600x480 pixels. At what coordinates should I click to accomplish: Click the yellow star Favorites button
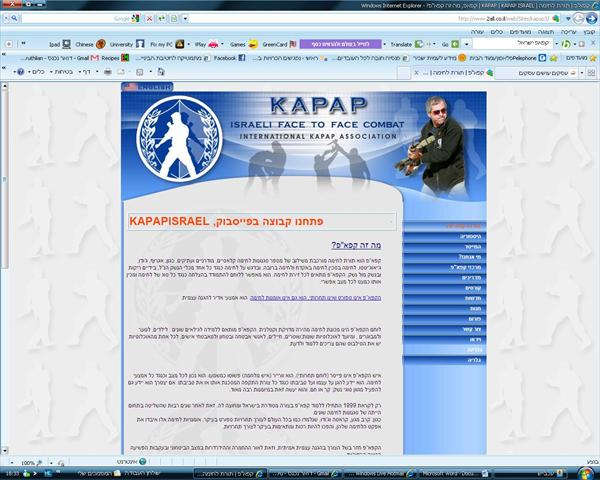(x=579, y=58)
